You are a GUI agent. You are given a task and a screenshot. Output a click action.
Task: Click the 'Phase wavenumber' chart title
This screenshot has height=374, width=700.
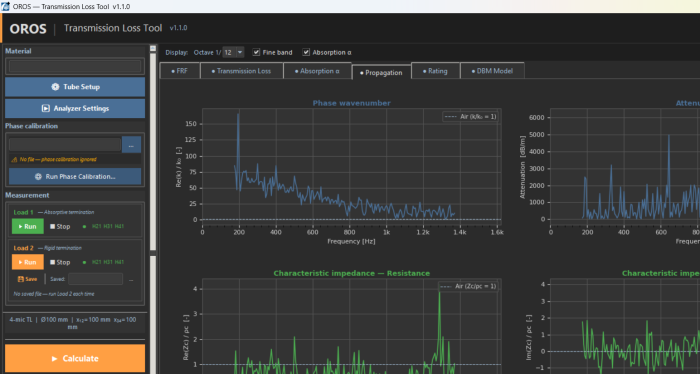pos(352,103)
